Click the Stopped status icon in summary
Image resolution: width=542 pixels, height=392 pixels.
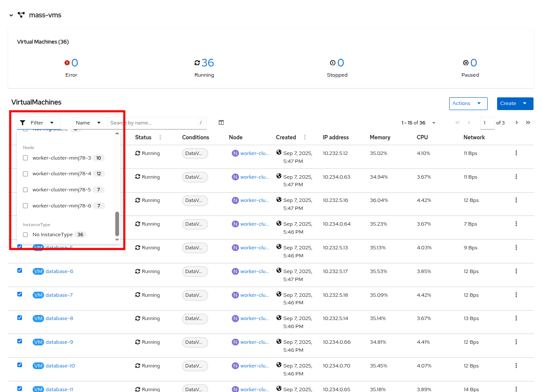click(333, 63)
